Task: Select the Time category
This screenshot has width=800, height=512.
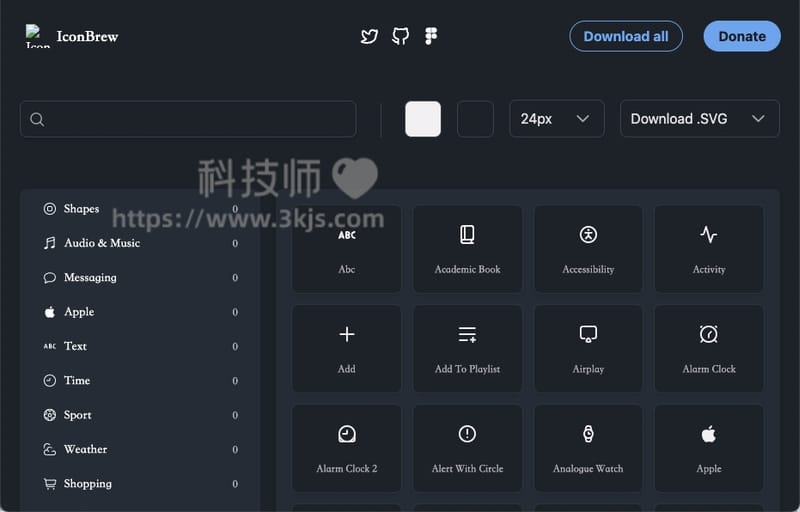Action: (141, 380)
